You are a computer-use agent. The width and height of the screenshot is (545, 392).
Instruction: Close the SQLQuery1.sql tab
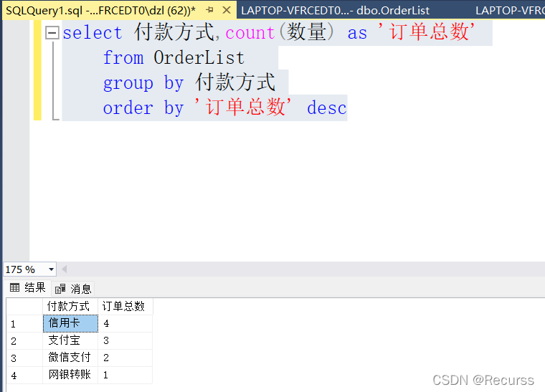(227, 11)
